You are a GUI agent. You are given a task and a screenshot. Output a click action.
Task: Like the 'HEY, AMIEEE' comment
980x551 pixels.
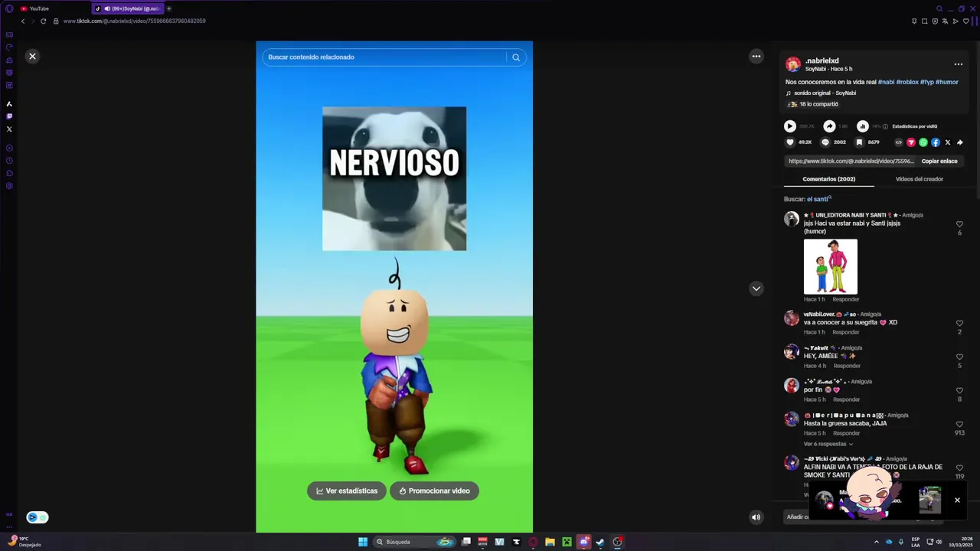click(x=959, y=357)
